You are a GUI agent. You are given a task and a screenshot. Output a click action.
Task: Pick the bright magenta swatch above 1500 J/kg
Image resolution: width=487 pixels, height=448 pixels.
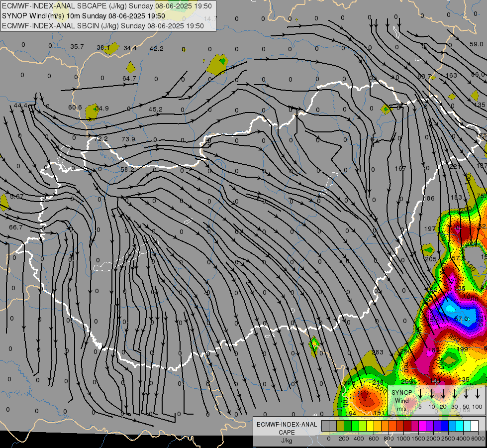pos(422,426)
